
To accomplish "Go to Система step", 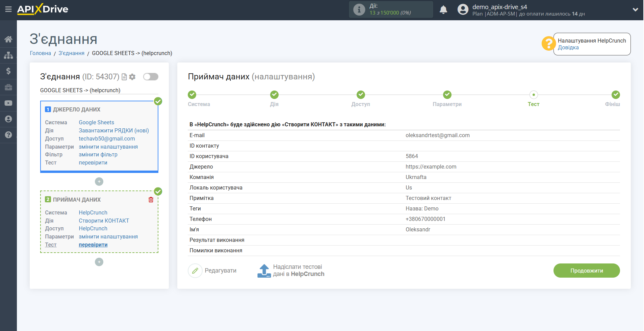I will (192, 95).
